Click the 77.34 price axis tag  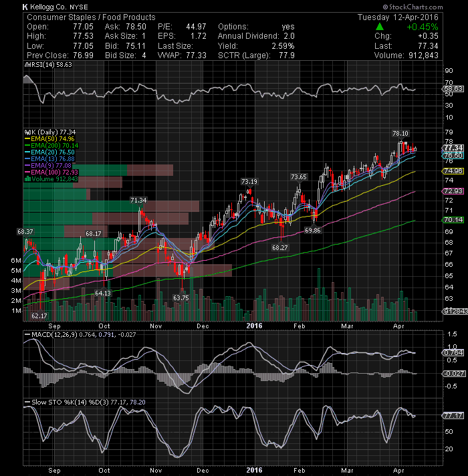pos(453,148)
